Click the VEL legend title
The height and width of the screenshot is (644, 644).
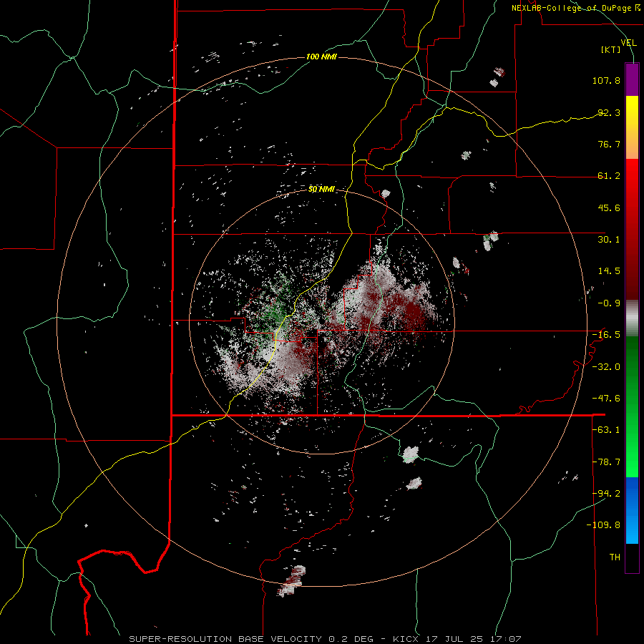[x=628, y=43]
